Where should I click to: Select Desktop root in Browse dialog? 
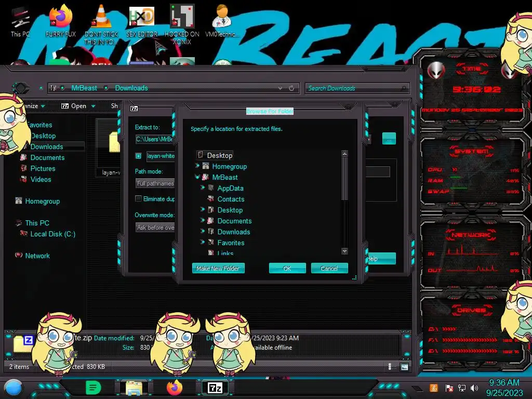215,155
